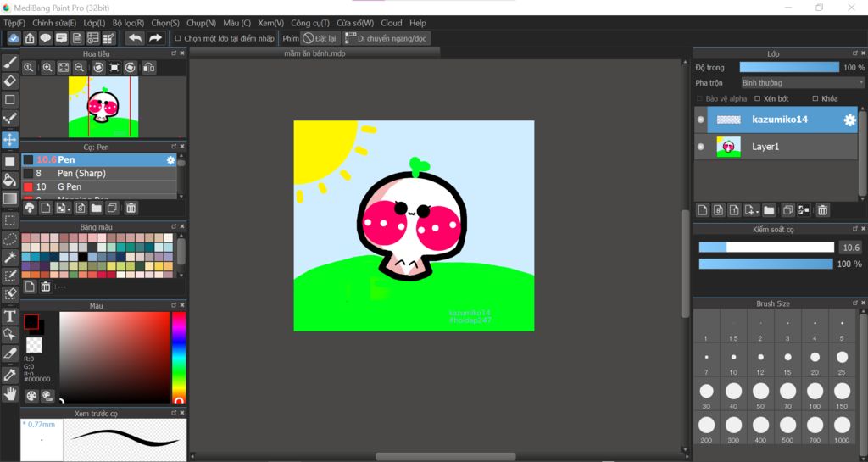Select the Eraser tool in left toolbar
The height and width of the screenshot is (462, 868).
10,81
